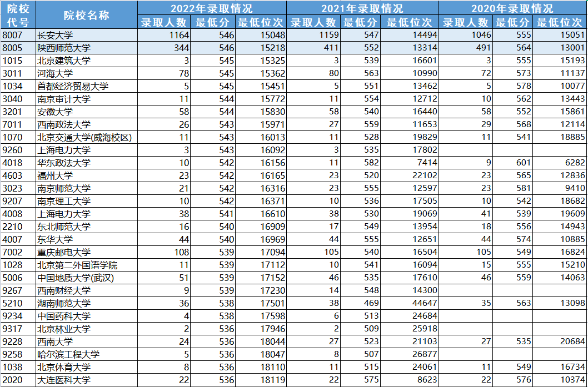This screenshot has height=387, width=588.
Task: Select the 1164 admissions cell
Action: tap(165, 36)
